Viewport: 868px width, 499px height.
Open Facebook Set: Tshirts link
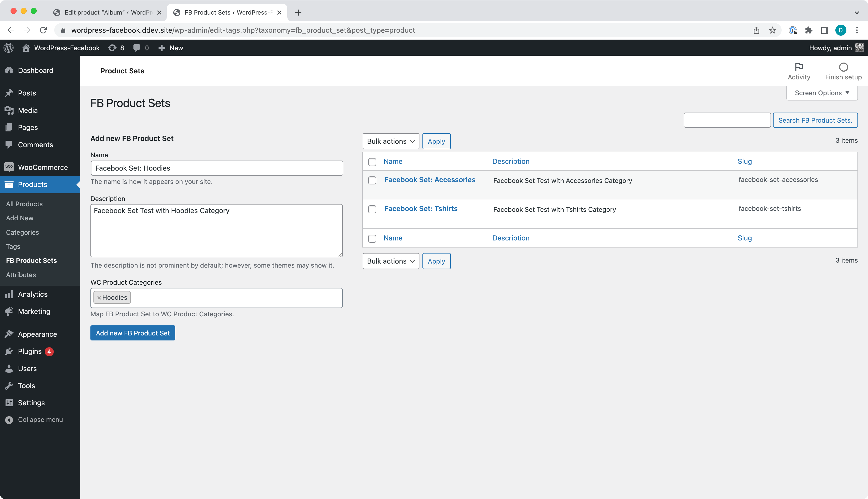click(421, 208)
